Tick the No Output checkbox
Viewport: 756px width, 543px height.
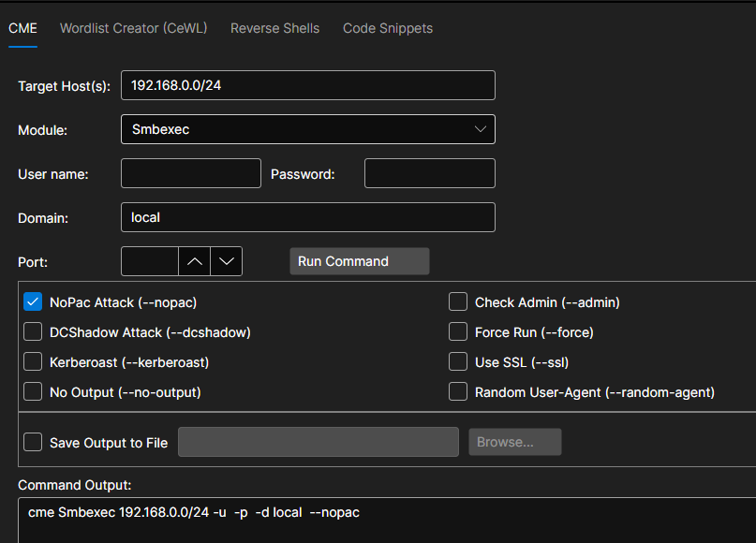[x=33, y=391]
